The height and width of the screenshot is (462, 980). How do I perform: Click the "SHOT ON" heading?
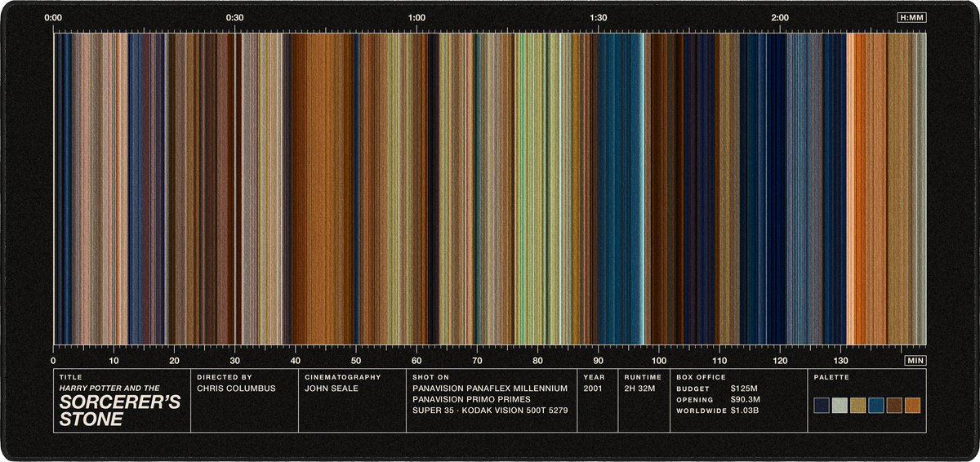point(430,378)
